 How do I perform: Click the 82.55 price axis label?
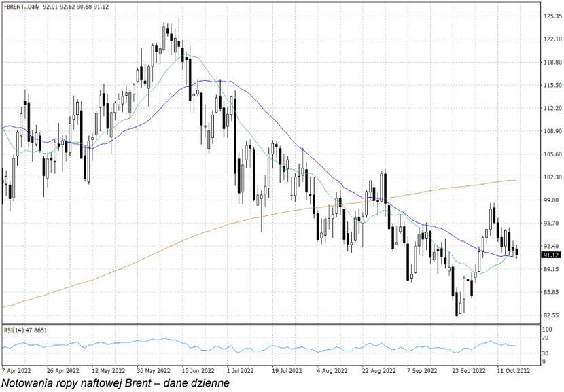click(x=550, y=315)
